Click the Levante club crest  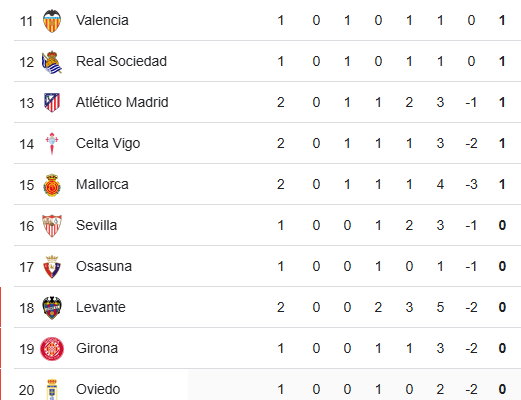point(52,308)
